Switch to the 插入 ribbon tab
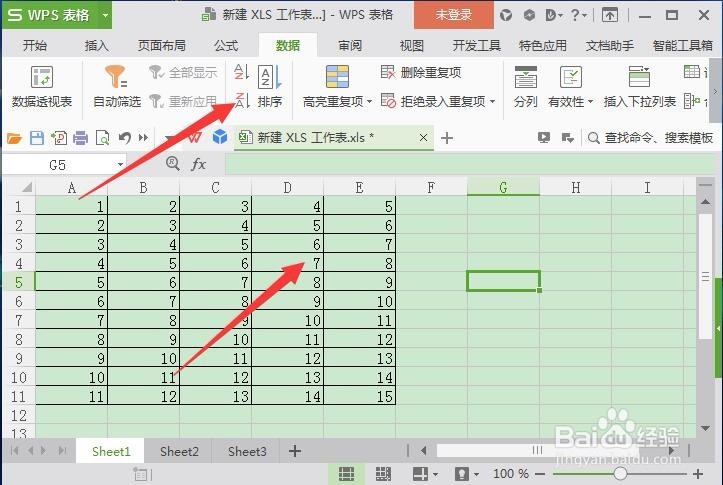723x485 pixels. point(96,45)
